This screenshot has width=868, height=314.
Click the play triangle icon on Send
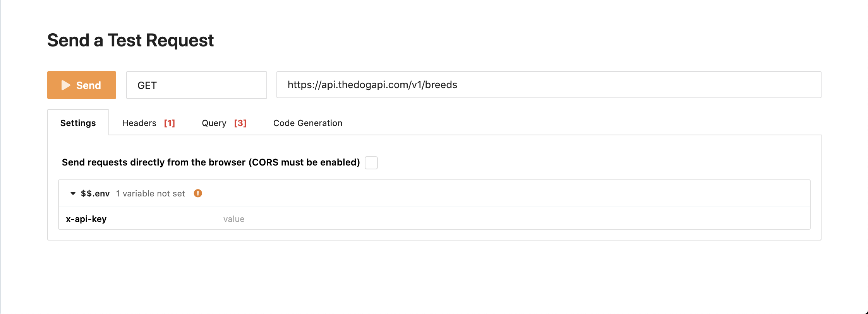(66, 85)
